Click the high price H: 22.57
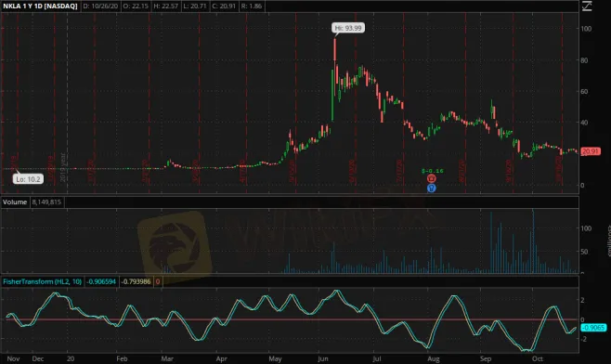 coord(165,6)
